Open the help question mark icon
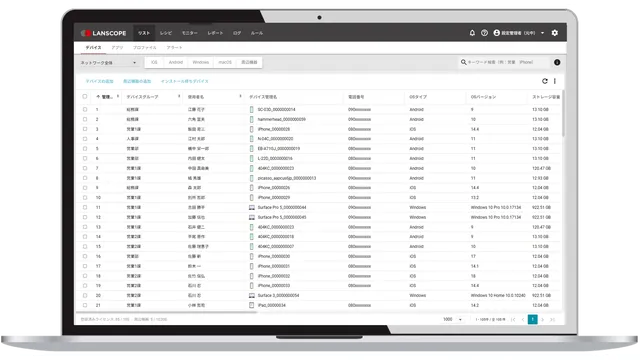The height and width of the screenshot is (360, 640). pyautogui.click(x=484, y=33)
